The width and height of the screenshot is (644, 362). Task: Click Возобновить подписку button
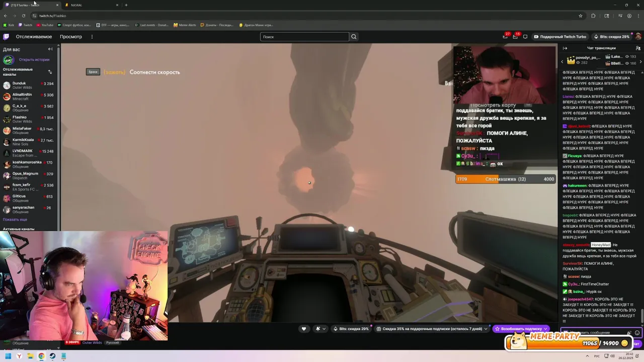(521, 329)
